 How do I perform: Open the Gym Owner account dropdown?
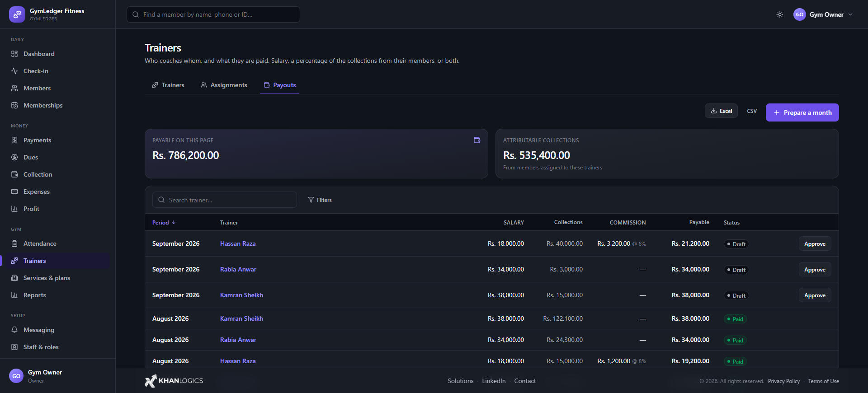click(823, 14)
